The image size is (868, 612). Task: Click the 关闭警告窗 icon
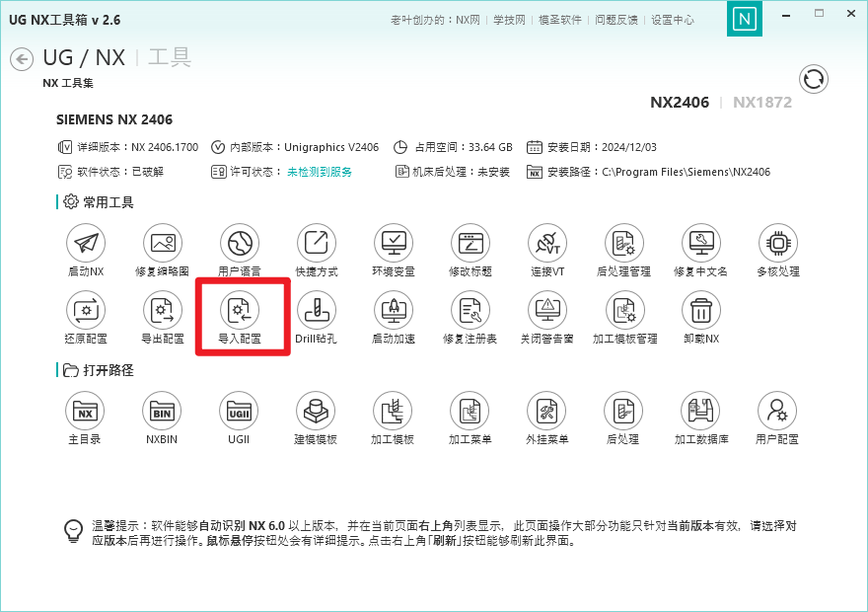547,310
